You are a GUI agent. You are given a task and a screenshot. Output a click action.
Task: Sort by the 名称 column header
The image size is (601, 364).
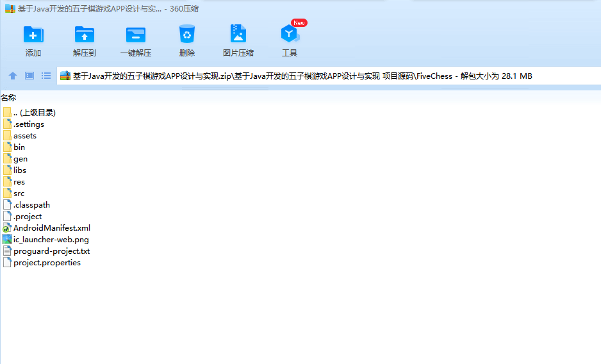click(8, 98)
